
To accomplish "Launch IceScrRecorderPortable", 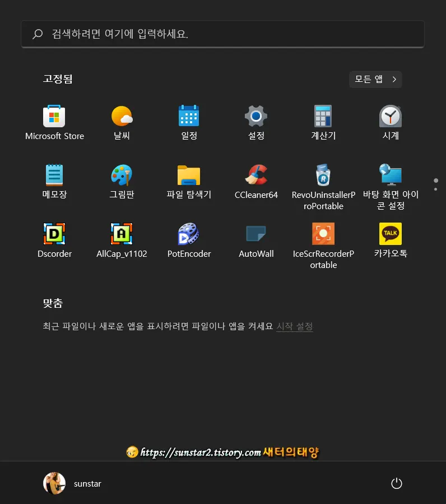I will pyautogui.click(x=323, y=246).
